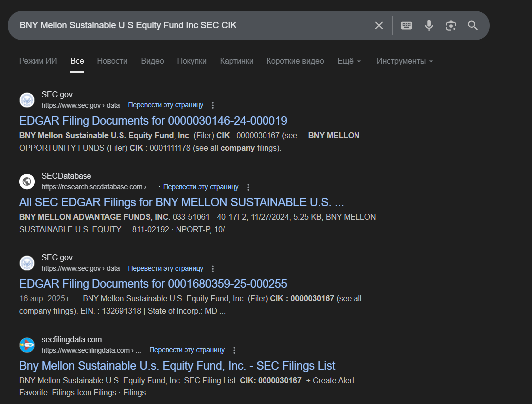
Task: Expand the Ещё dropdown
Action: pos(349,61)
